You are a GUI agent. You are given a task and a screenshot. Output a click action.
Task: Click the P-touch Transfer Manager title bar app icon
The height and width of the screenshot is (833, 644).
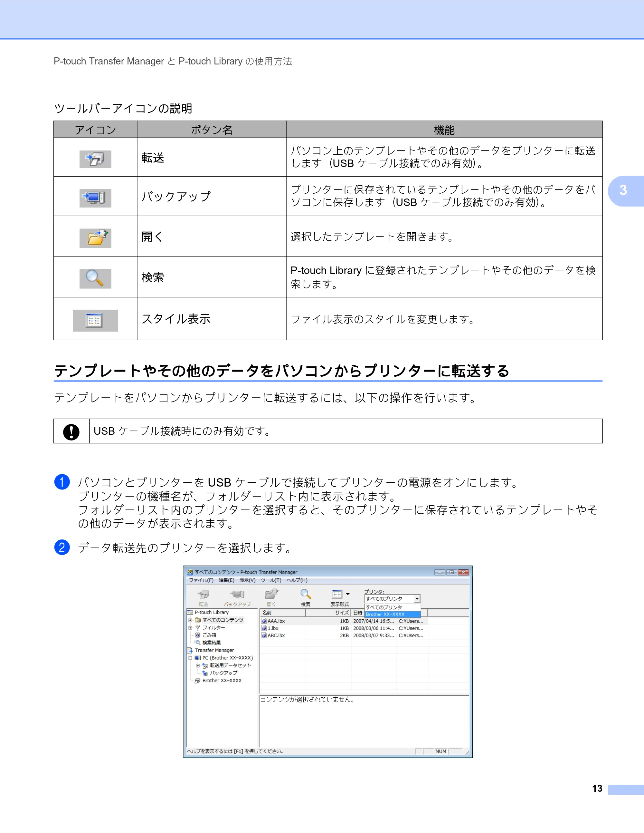(190, 572)
